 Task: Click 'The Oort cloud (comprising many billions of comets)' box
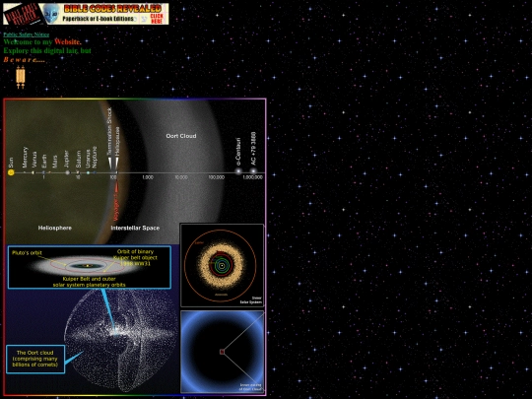(x=35, y=359)
